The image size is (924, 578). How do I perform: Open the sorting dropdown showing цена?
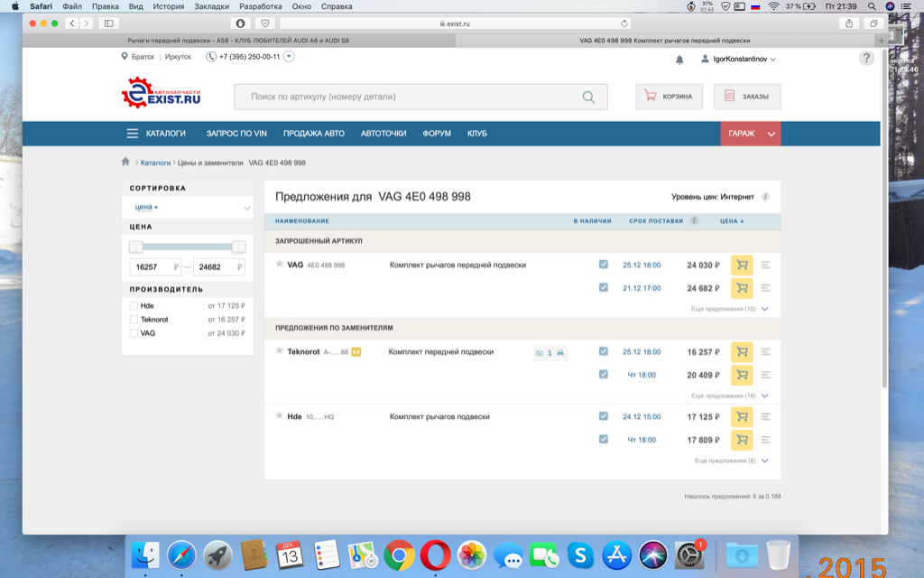(x=188, y=208)
